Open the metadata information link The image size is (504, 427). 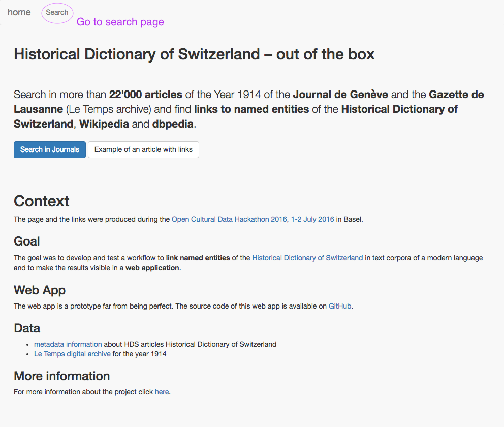68,344
